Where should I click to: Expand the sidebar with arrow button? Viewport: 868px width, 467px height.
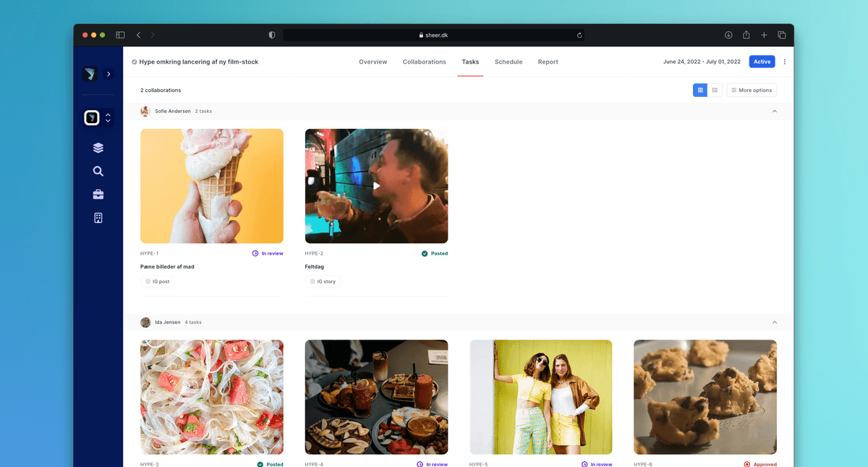click(x=109, y=74)
